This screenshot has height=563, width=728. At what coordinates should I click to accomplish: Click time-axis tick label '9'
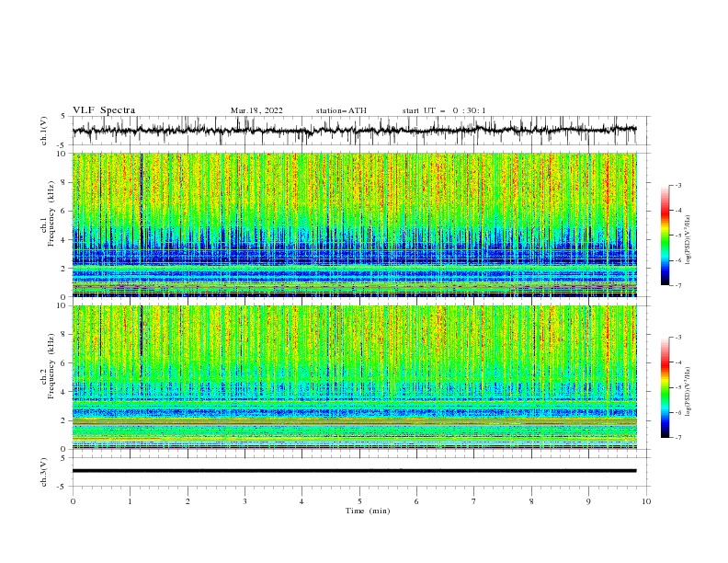[588, 501]
